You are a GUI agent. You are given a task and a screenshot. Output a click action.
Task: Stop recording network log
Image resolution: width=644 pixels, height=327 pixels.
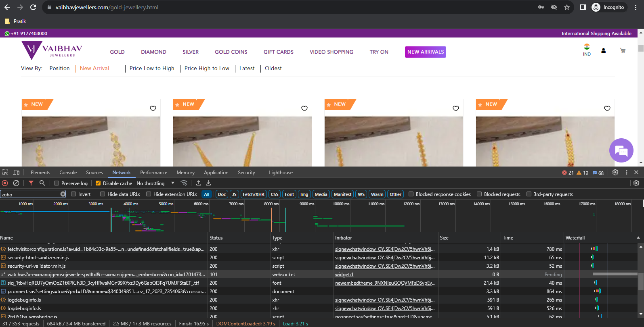tap(5, 183)
